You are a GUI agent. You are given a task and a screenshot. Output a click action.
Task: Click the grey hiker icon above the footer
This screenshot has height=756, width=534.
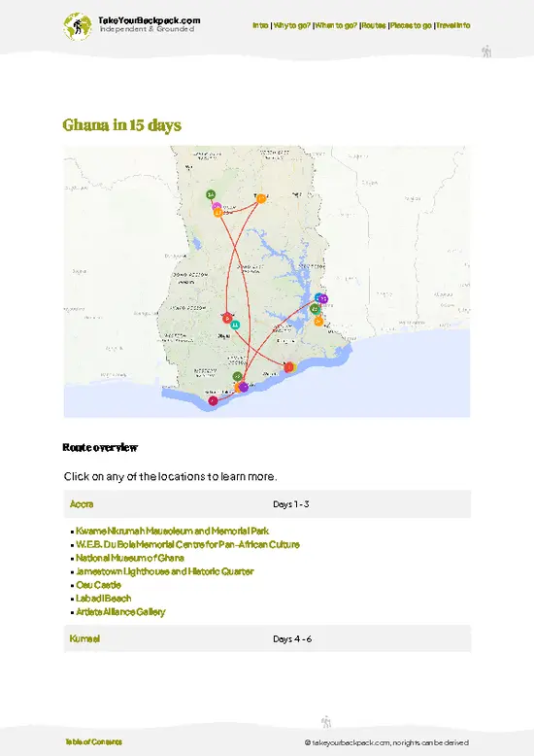[326, 722]
